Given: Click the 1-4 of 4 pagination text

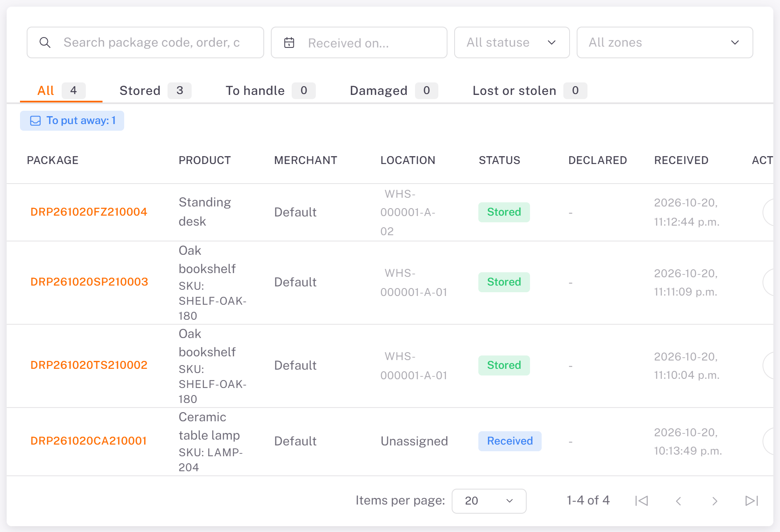Looking at the screenshot, I should pyautogui.click(x=588, y=500).
